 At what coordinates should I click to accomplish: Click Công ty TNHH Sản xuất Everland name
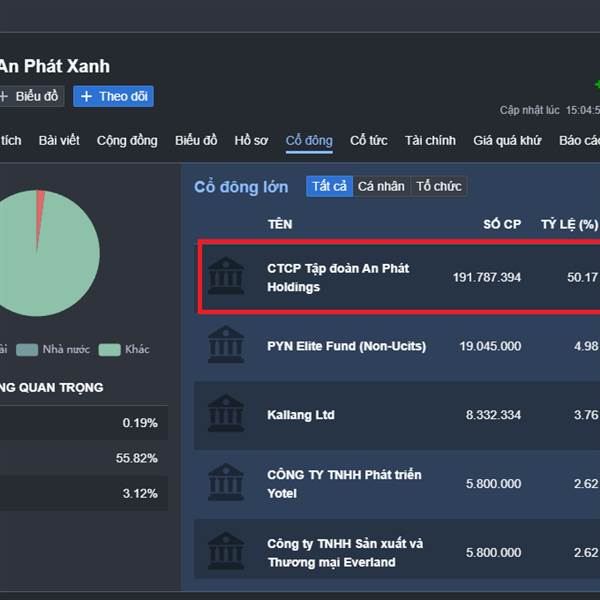[345, 553]
